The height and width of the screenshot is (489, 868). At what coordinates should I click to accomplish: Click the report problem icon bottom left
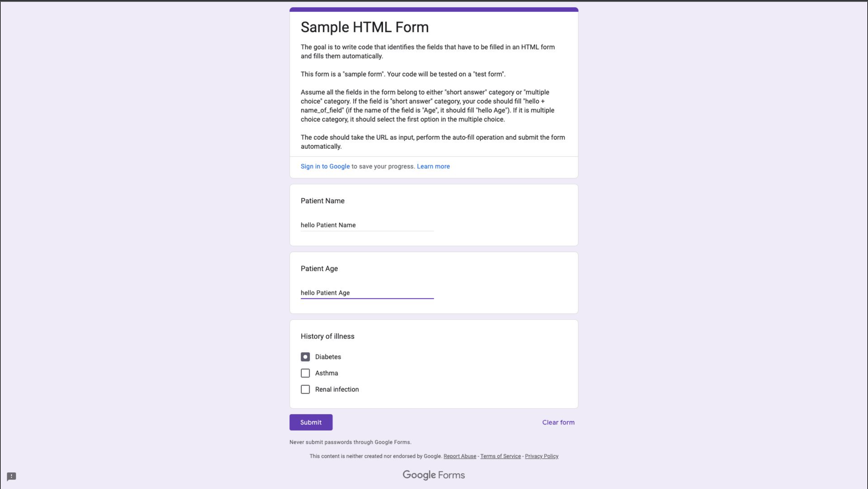(12, 477)
